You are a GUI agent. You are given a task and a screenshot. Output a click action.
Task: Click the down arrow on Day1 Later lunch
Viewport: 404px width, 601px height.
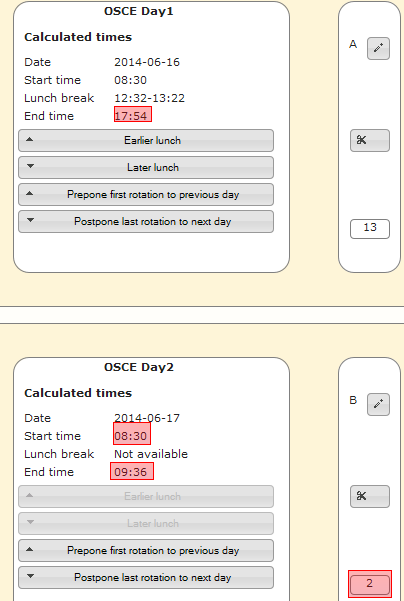pos(30,166)
